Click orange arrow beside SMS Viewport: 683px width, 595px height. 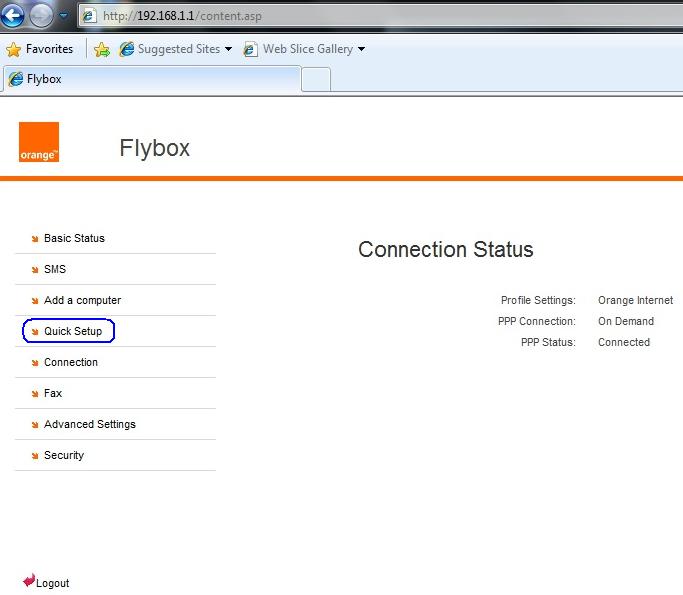click(x=35, y=270)
